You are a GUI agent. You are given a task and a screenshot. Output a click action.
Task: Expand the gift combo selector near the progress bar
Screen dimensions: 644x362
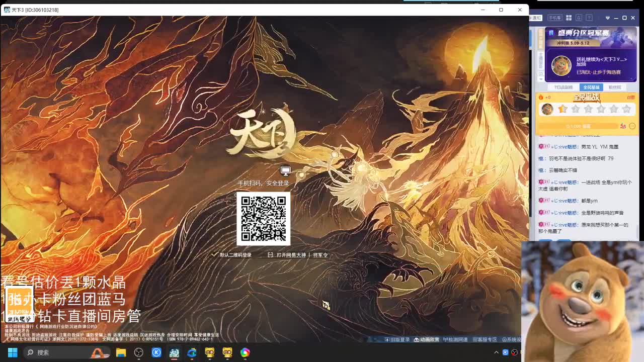point(633,126)
